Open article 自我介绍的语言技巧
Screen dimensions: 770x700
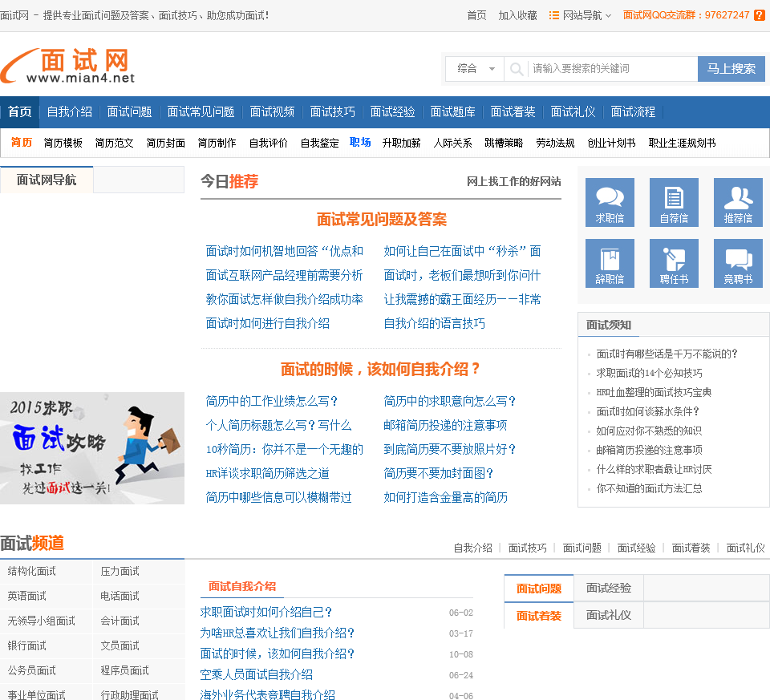click(x=434, y=323)
